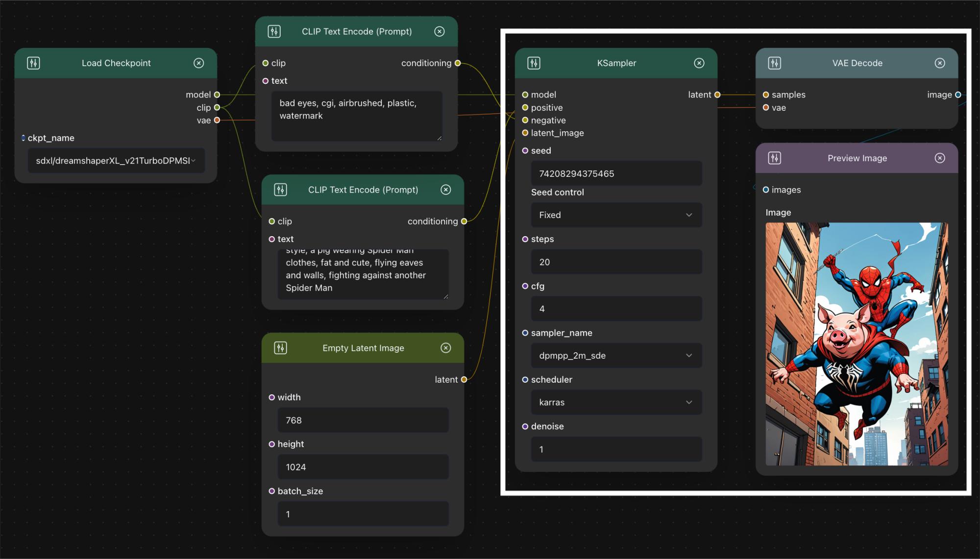Click clip input port on pig prompt node
Screen dimensions: 980x559
(272, 221)
